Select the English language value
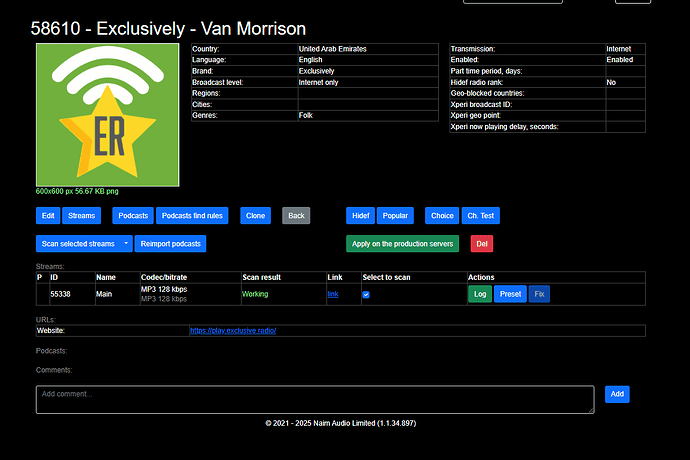This screenshot has width=690, height=460. tap(311, 60)
